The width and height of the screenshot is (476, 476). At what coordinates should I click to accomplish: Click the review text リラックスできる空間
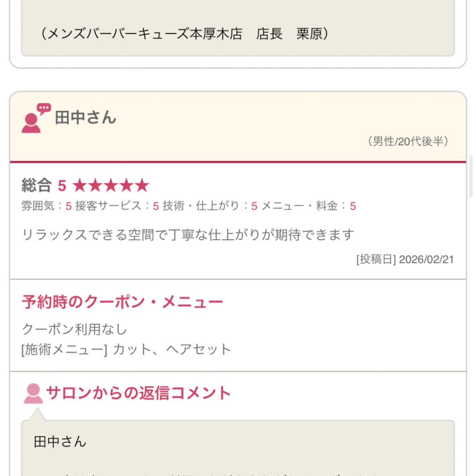click(x=188, y=235)
